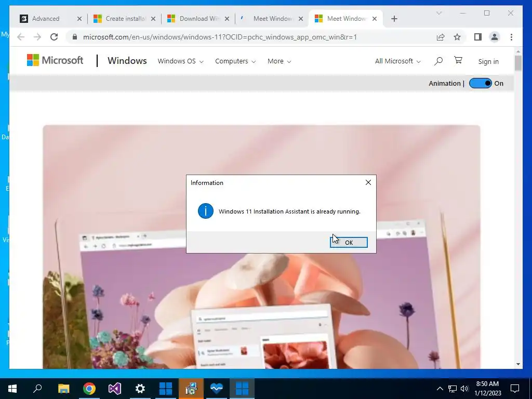The width and height of the screenshot is (532, 399).
Task: Open the clock showing 8:50 AM
Action: 487,389
